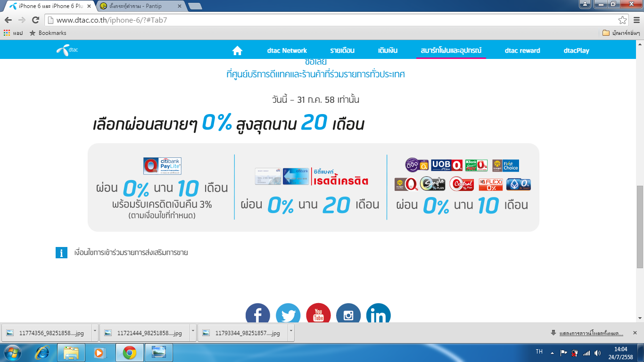644x362 pixels.
Task: Click the blue info icon beside promotion conditions
Action: pos(61,253)
